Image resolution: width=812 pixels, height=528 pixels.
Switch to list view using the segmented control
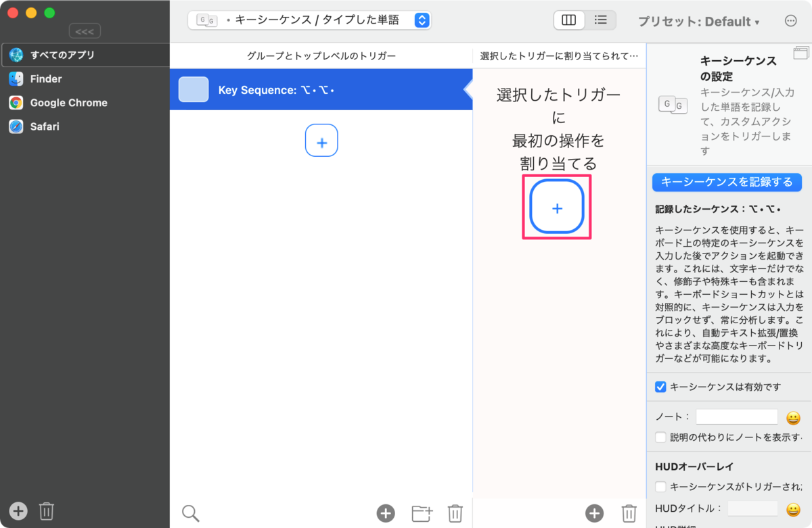pos(600,20)
